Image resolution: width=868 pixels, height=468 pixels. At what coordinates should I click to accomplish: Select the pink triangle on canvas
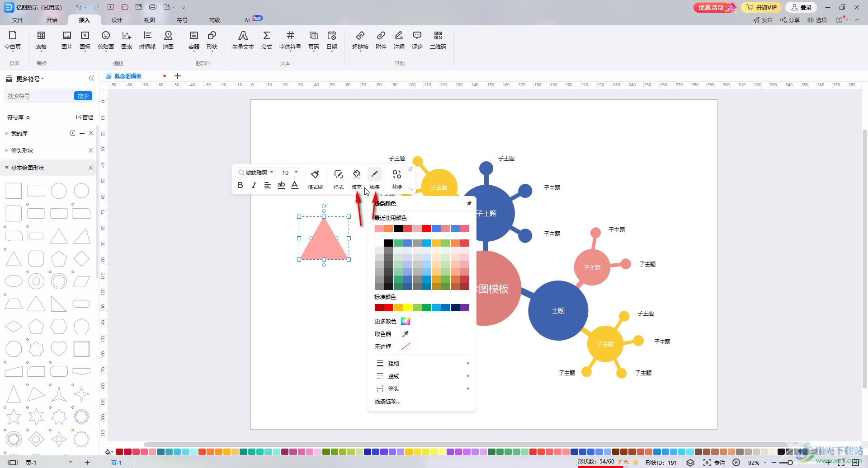click(x=324, y=243)
